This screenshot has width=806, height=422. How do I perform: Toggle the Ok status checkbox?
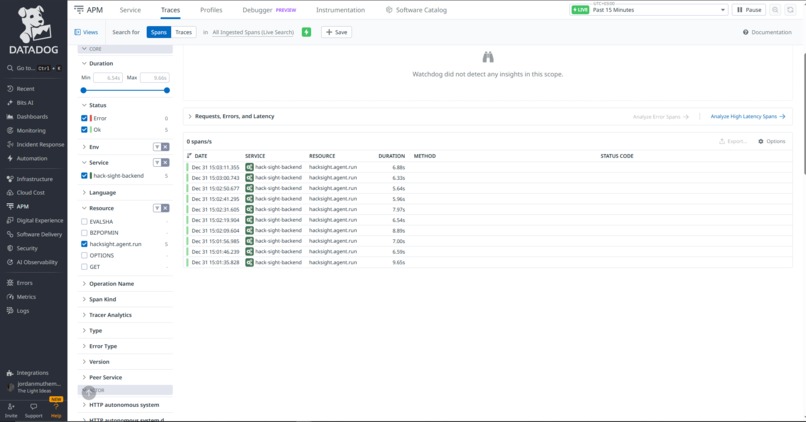[x=84, y=130]
